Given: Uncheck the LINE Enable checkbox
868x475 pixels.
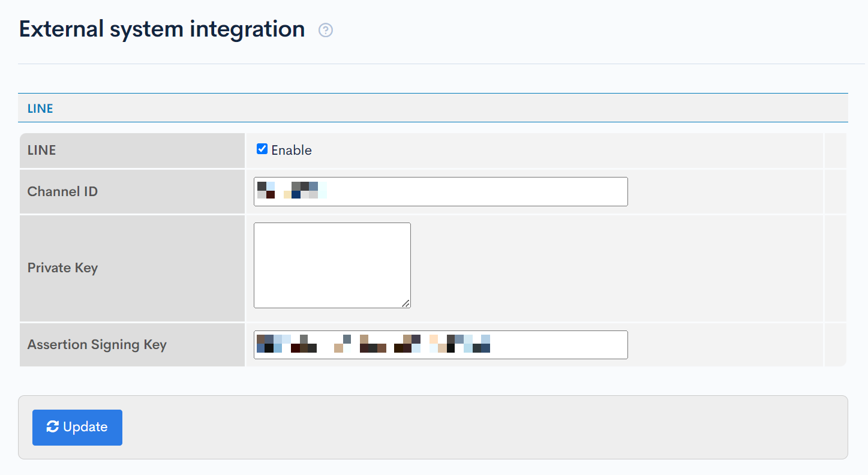Looking at the screenshot, I should pos(262,149).
